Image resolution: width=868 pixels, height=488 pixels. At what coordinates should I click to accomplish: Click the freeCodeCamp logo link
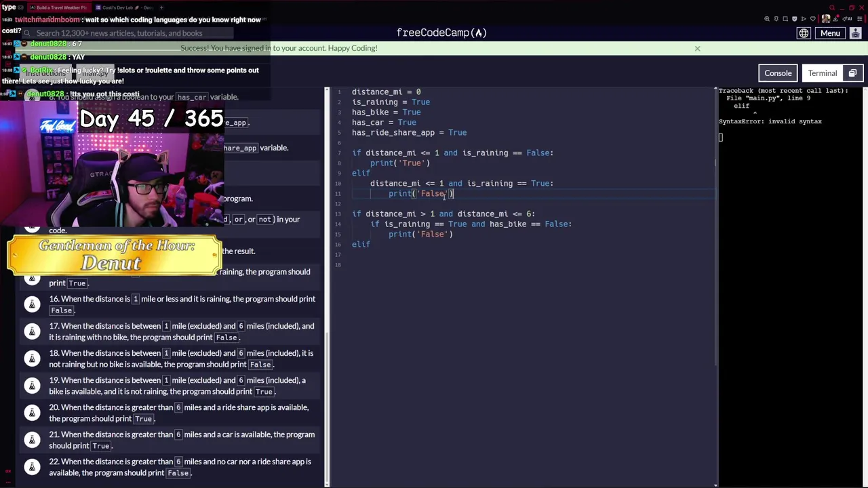(x=441, y=33)
